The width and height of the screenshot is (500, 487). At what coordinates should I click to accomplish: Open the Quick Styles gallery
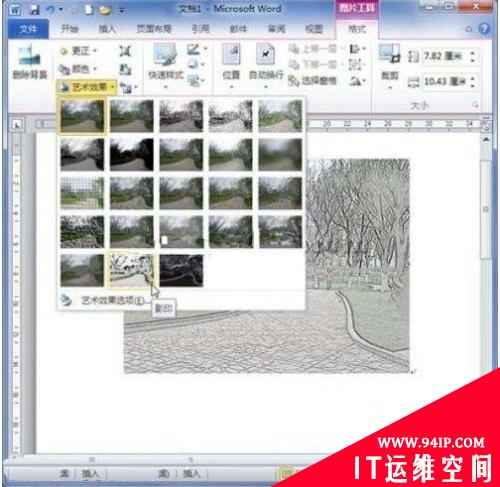[x=166, y=66]
